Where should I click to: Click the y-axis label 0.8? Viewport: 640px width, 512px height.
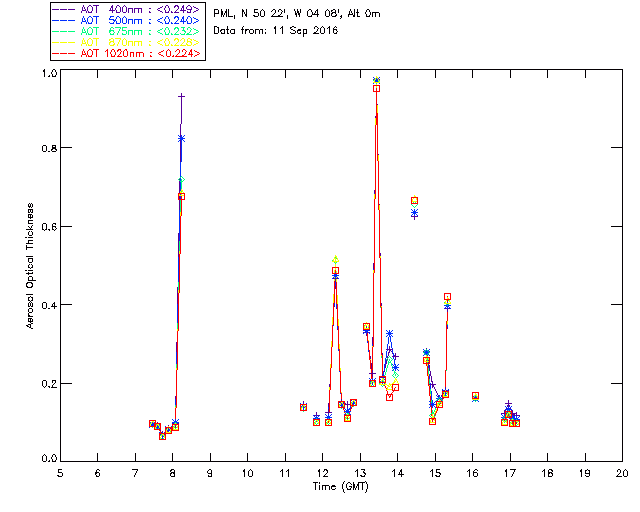pyautogui.click(x=49, y=148)
